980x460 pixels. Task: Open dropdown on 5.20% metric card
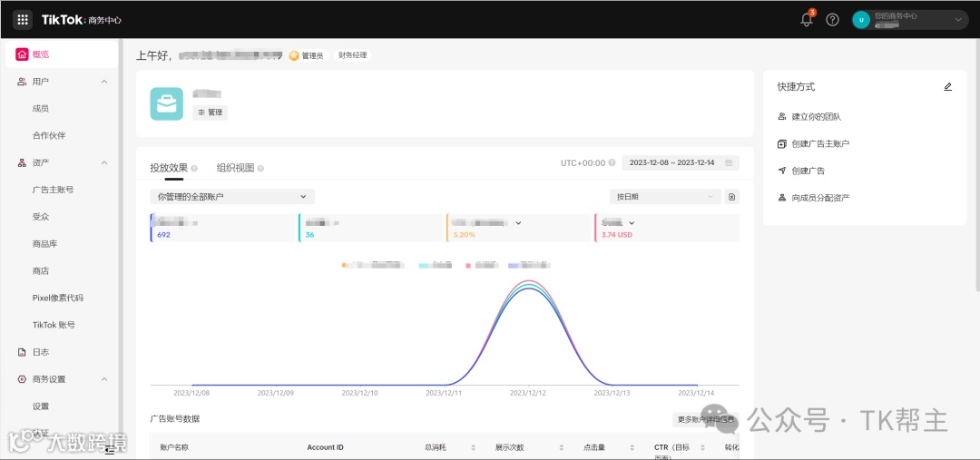coord(519,222)
